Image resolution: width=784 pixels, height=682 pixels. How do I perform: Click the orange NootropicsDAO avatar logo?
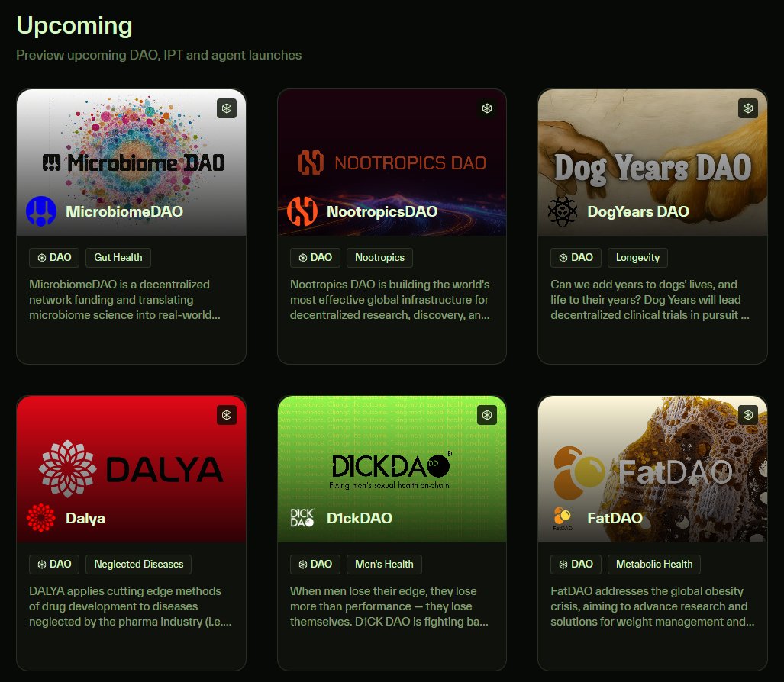pos(302,211)
